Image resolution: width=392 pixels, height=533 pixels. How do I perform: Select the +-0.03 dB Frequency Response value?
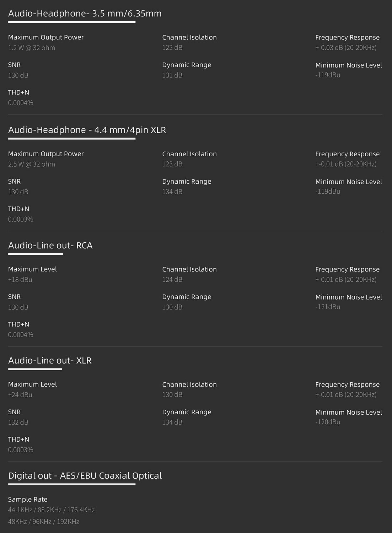[x=346, y=48]
